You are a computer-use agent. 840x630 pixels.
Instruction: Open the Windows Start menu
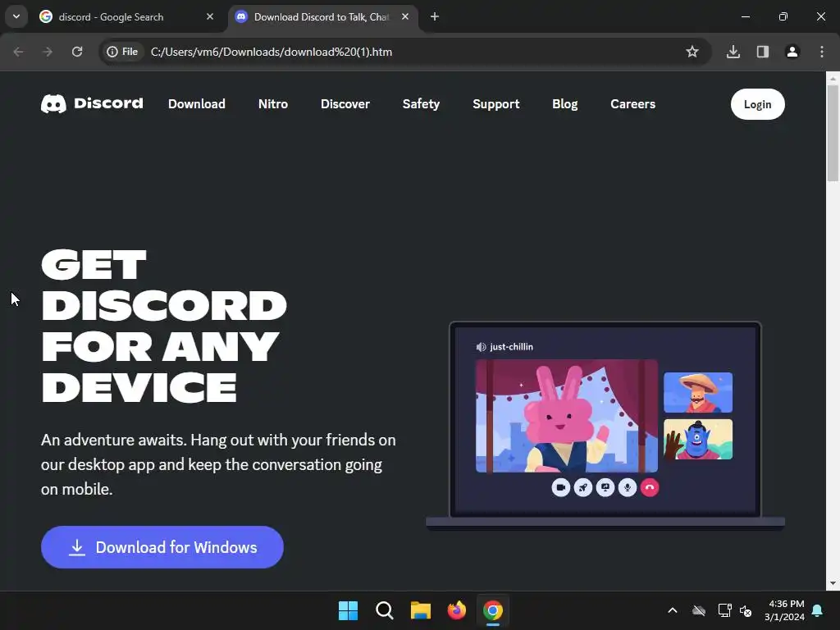point(348,610)
